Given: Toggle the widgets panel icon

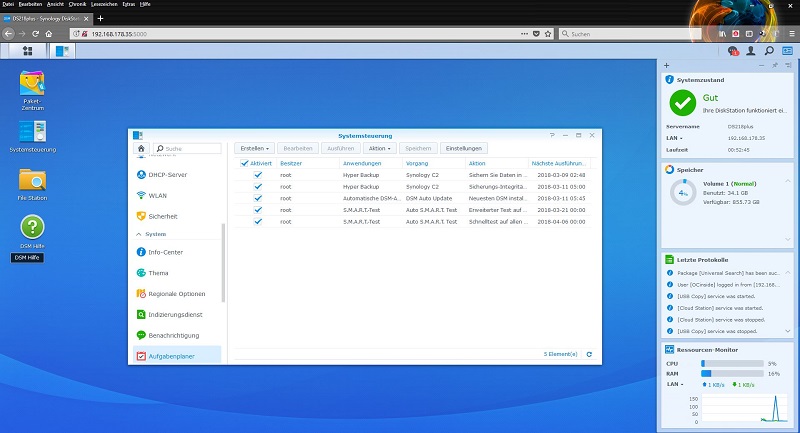Looking at the screenshot, I should [787, 50].
